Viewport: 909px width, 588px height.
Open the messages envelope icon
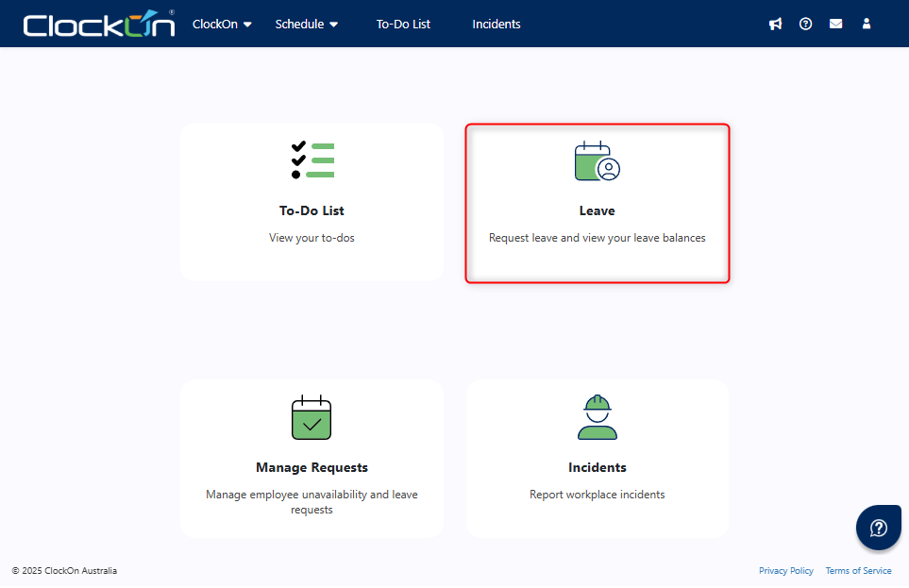[835, 24]
